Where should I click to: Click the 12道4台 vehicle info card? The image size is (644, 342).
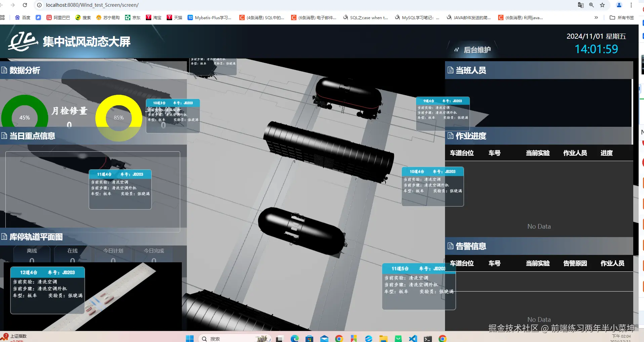[47, 291]
